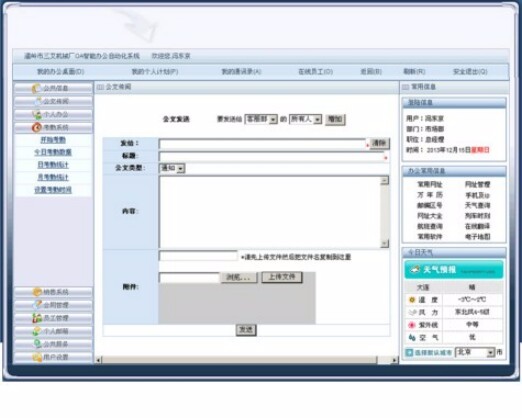Screen dimensions: 522x418
Task: Open 我的个人计划(P) menu
Action: (x=155, y=72)
